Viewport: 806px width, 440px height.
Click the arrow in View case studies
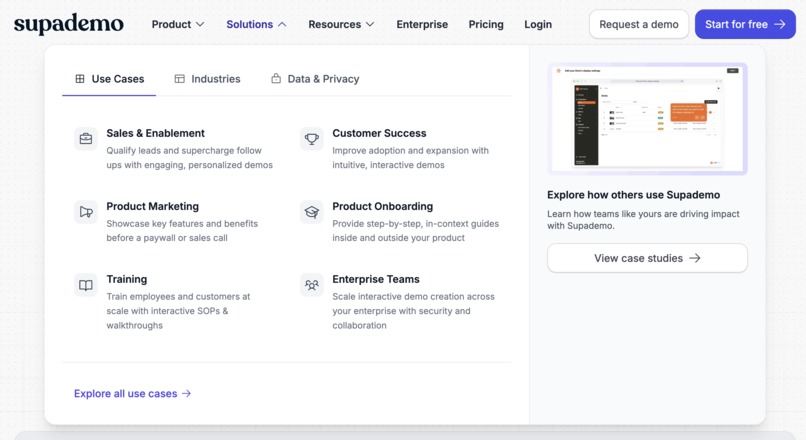(x=695, y=258)
